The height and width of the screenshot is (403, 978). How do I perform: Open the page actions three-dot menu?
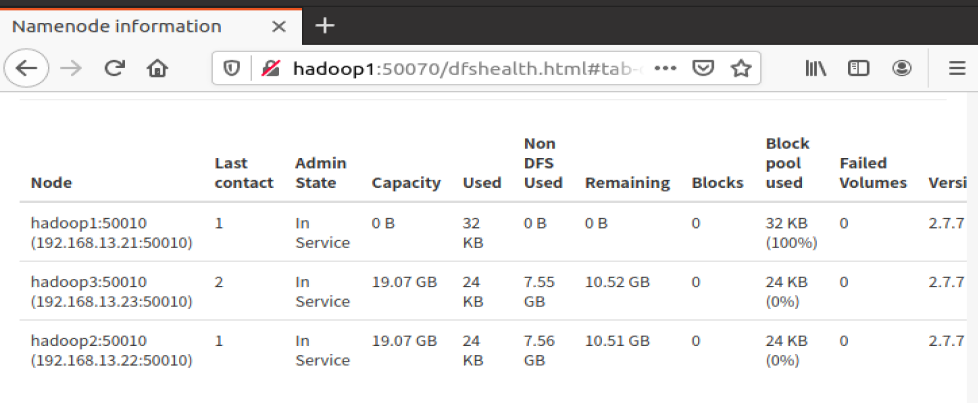click(665, 68)
